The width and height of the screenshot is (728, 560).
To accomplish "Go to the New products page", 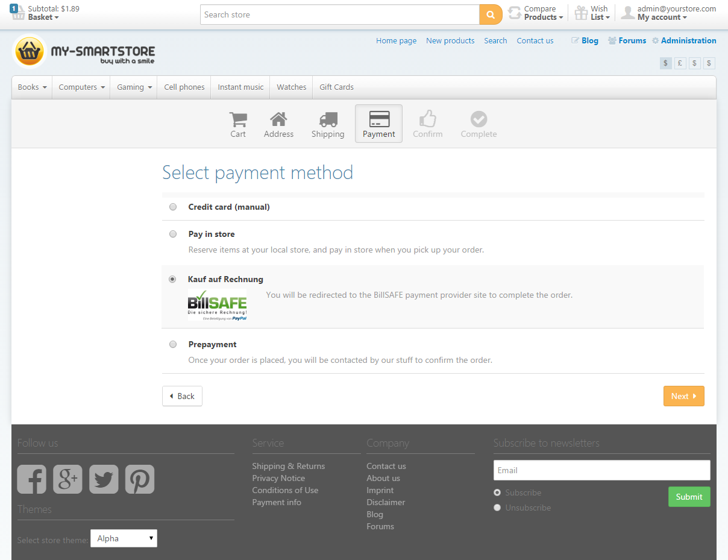I will coord(450,40).
